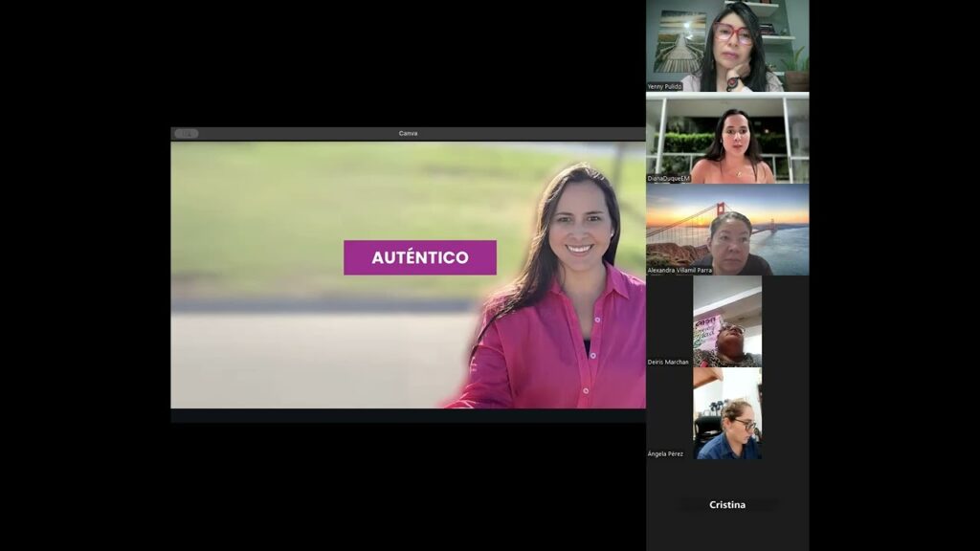Screen dimensions: 980x551
Task: Click the Cristina participant tile
Action: [727, 504]
